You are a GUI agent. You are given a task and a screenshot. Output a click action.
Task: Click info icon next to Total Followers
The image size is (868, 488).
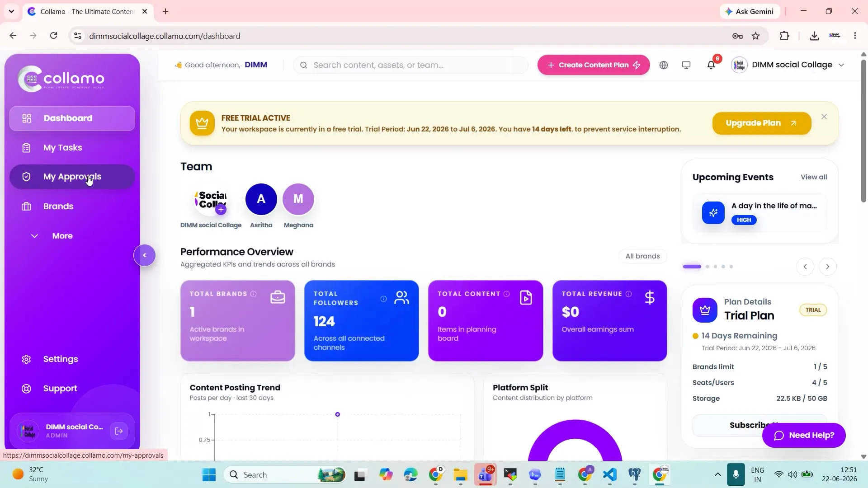[x=383, y=299]
